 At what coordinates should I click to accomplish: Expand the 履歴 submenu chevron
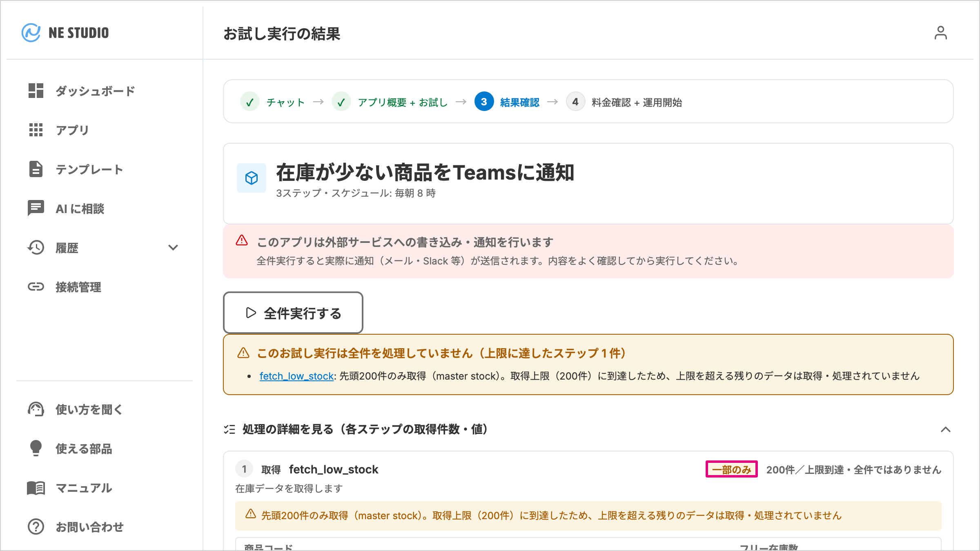(x=173, y=247)
